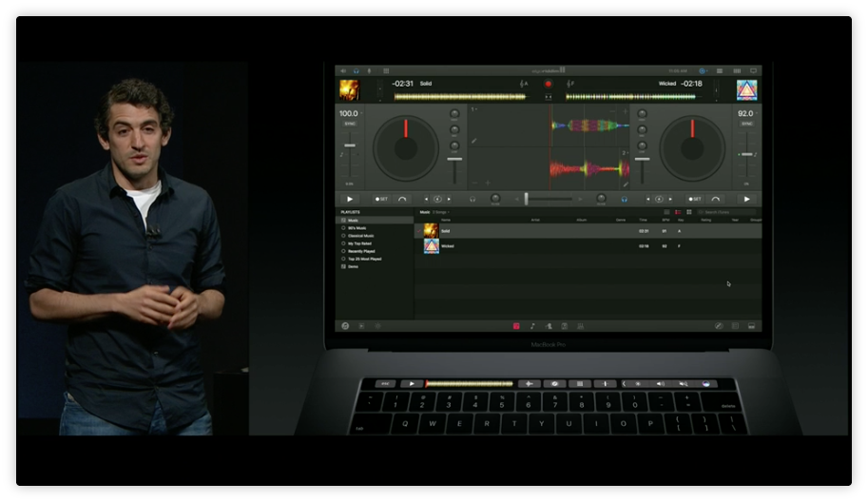Click the SET cue button on right deck
This screenshot has width=868, height=502.
point(695,200)
